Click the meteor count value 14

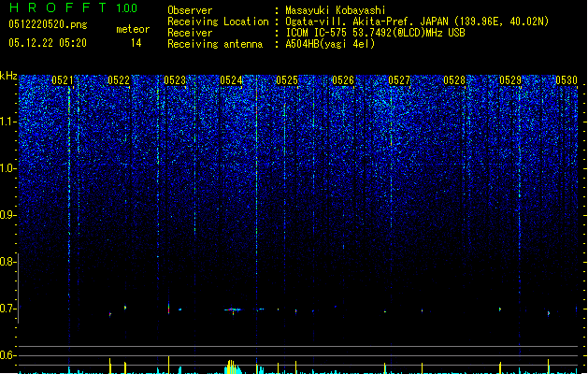[x=136, y=43]
